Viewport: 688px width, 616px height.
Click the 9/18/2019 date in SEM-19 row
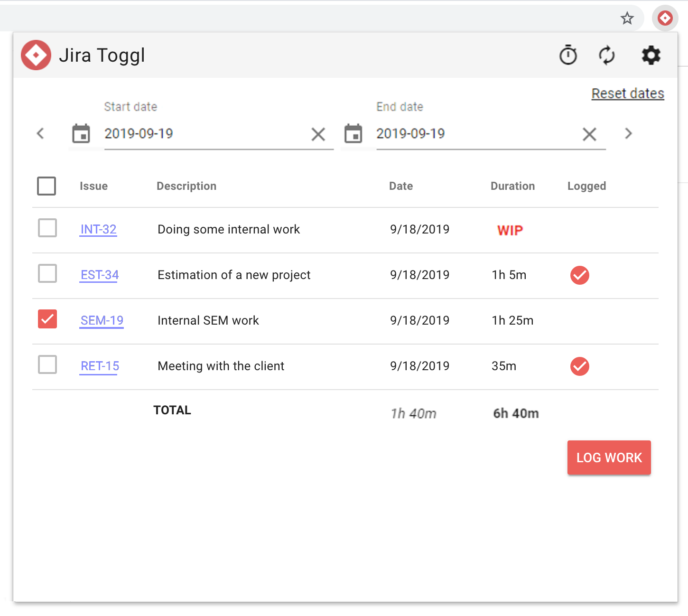420,320
